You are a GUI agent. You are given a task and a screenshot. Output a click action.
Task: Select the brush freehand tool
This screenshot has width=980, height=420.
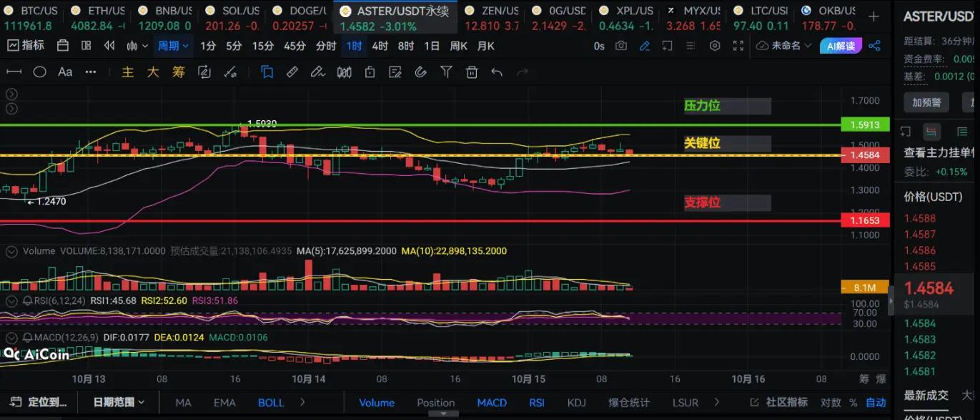click(317, 72)
